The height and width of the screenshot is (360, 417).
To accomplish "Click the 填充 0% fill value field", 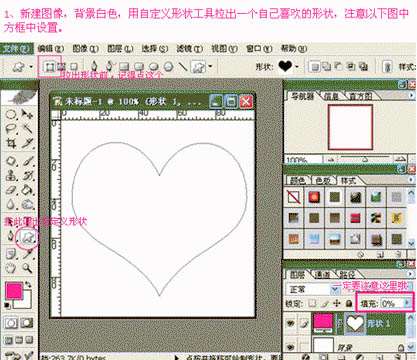I will [x=391, y=303].
